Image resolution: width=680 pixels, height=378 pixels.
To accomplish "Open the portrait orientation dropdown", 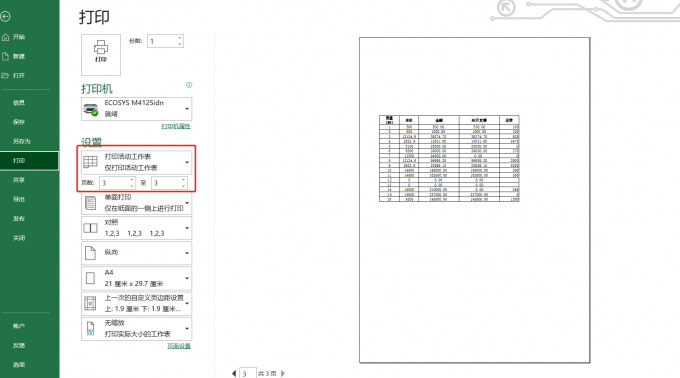I will (137, 253).
